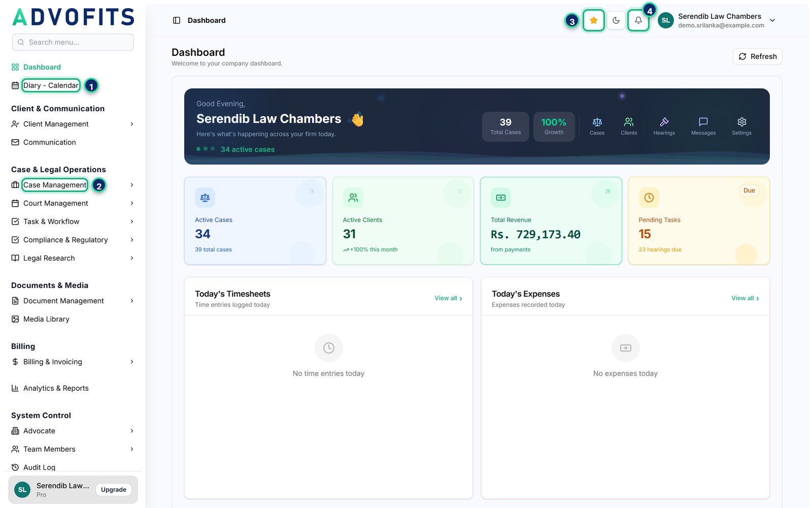
Task: Open the notifications bell
Action: 638,20
